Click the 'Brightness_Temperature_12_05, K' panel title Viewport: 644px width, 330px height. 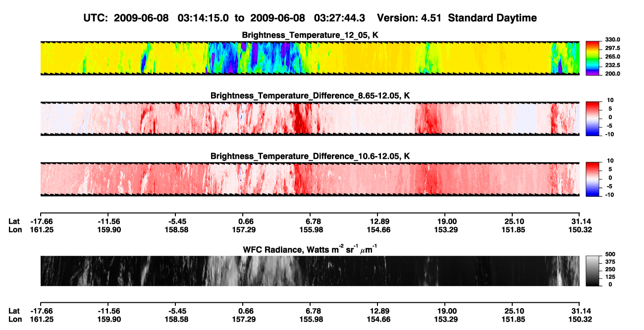point(310,35)
